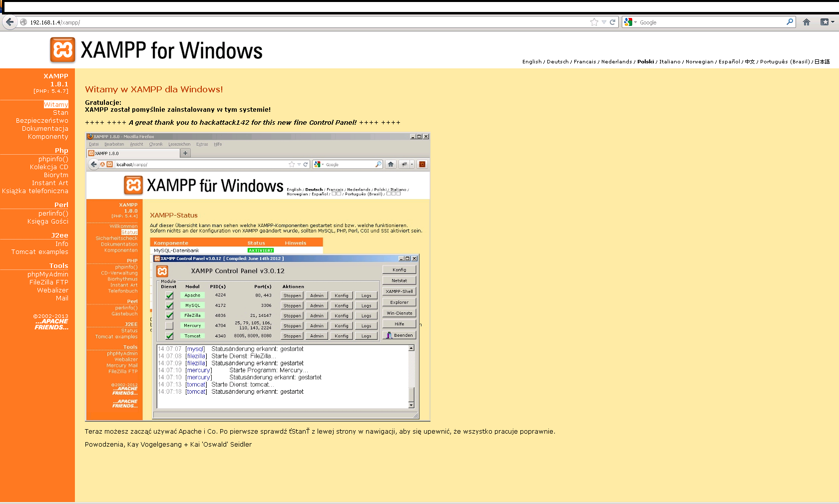Select the Polski language link
Viewport: 839px width, 504px height.
coord(646,62)
